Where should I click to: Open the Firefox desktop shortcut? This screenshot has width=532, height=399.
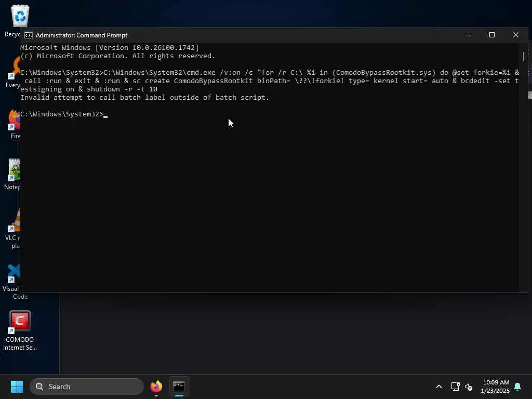[x=14, y=124]
